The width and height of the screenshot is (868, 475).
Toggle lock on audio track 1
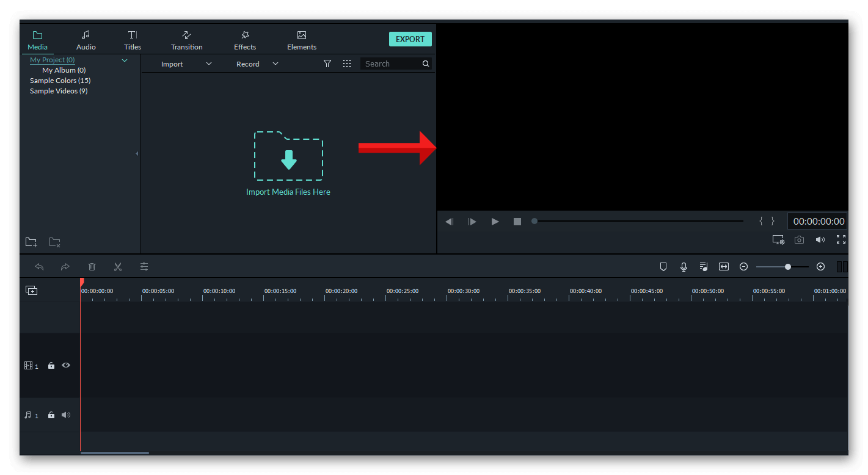pos(51,415)
